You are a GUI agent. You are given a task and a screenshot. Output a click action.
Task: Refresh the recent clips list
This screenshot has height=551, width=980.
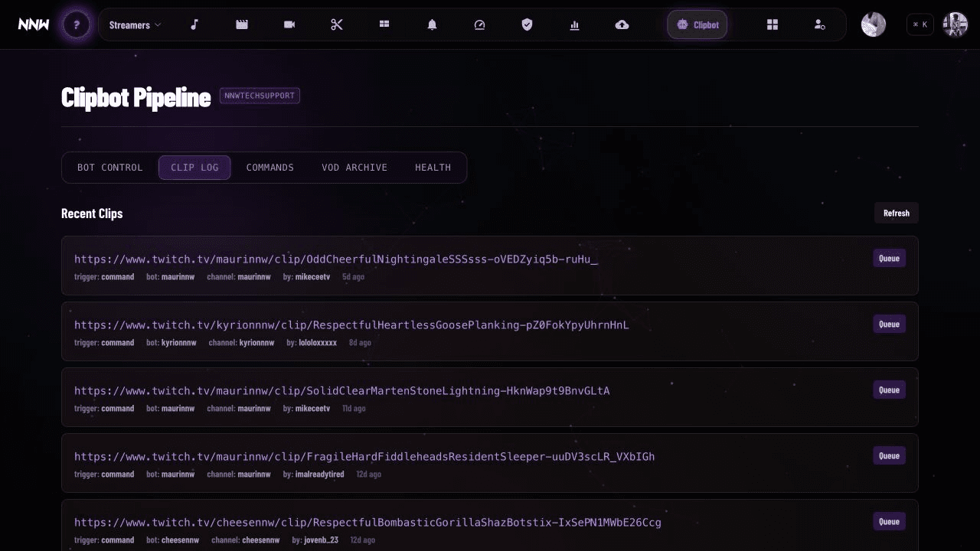897,214
